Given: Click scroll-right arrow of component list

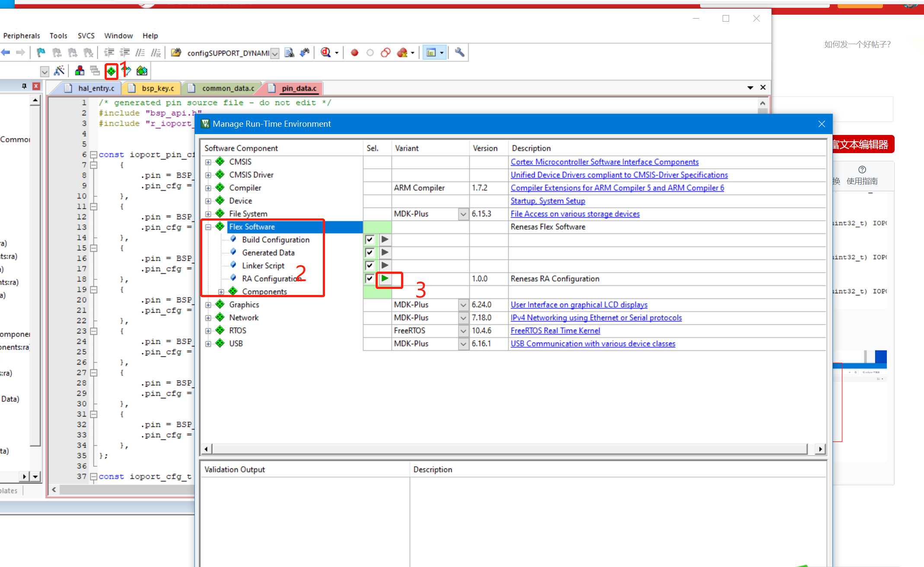Looking at the screenshot, I should [x=820, y=449].
